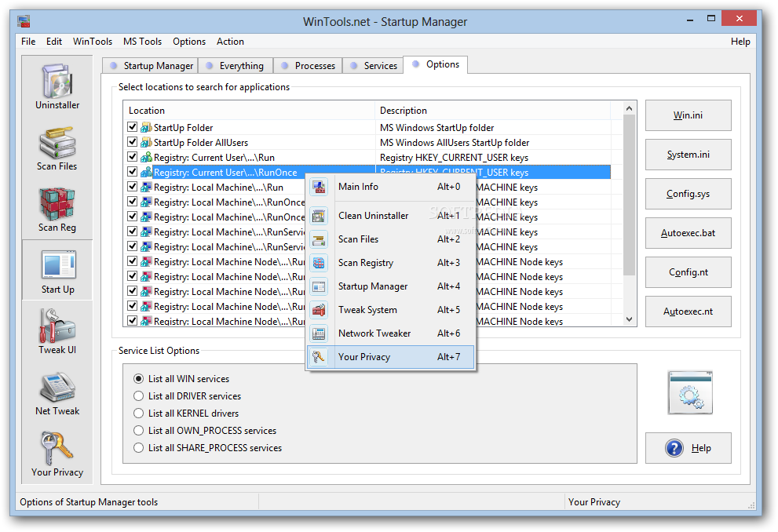
Task: Click the Local Machine\...\Run row icon
Action: pyautogui.click(x=146, y=187)
